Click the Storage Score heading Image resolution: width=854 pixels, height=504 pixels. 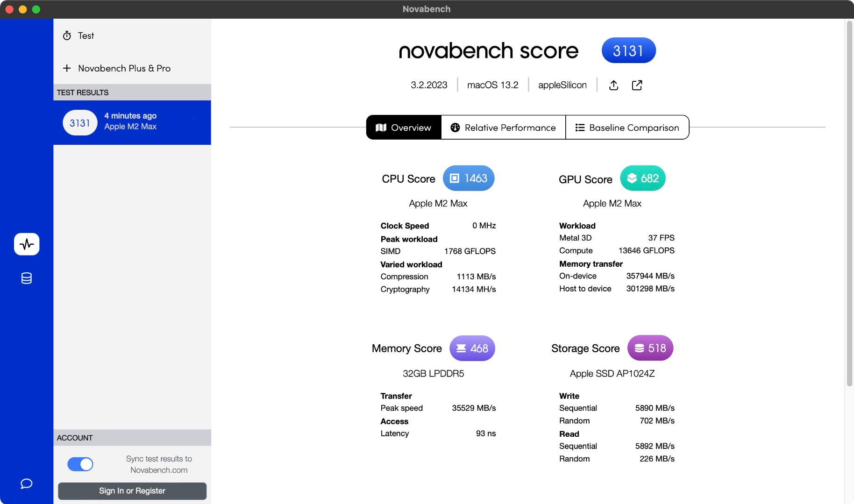pos(585,348)
